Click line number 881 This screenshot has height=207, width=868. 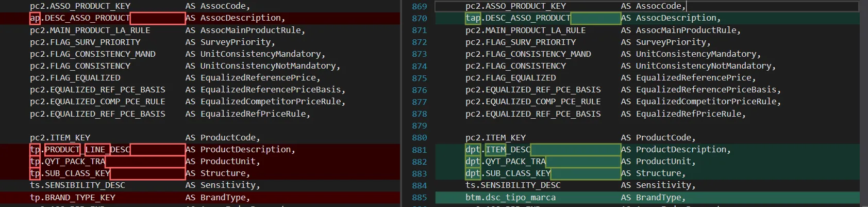tap(419, 150)
